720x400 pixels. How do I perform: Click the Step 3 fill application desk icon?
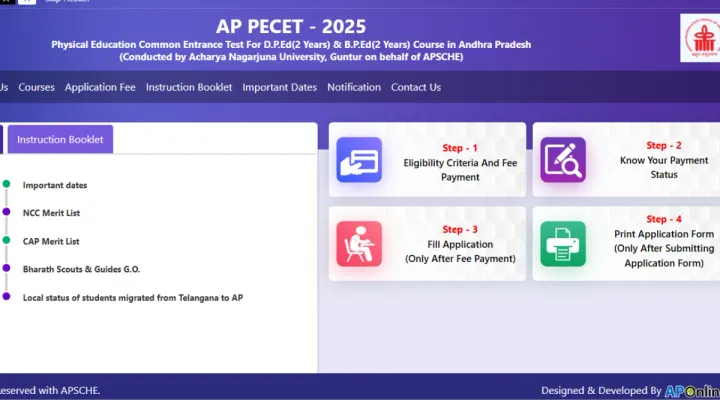click(359, 243)
